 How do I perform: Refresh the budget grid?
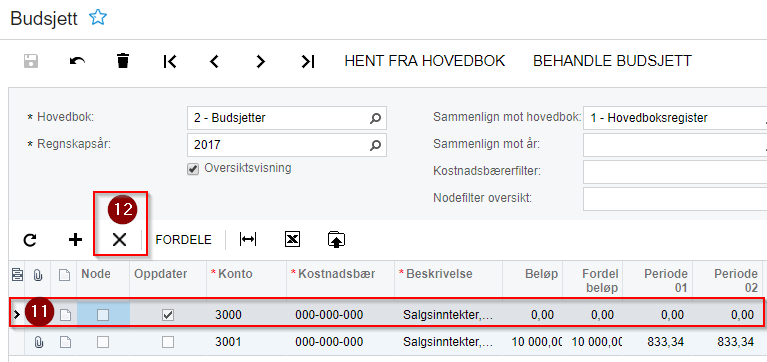30,240
